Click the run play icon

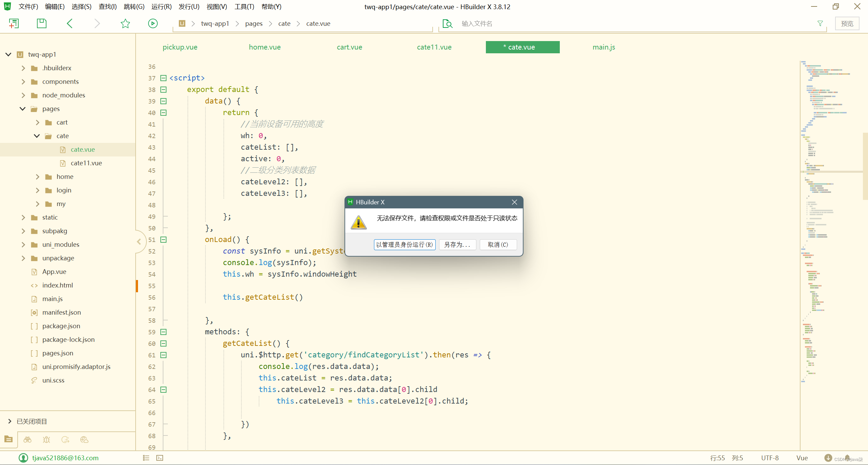coord(153,23)
